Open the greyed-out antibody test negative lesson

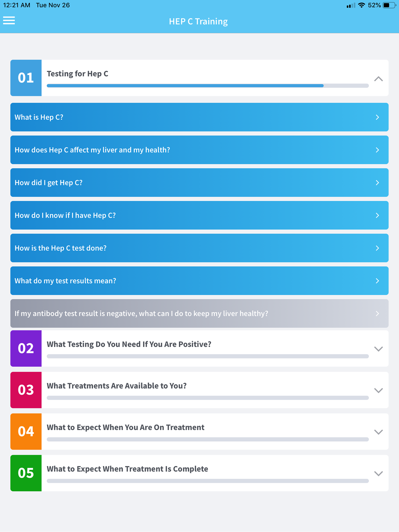199,313
